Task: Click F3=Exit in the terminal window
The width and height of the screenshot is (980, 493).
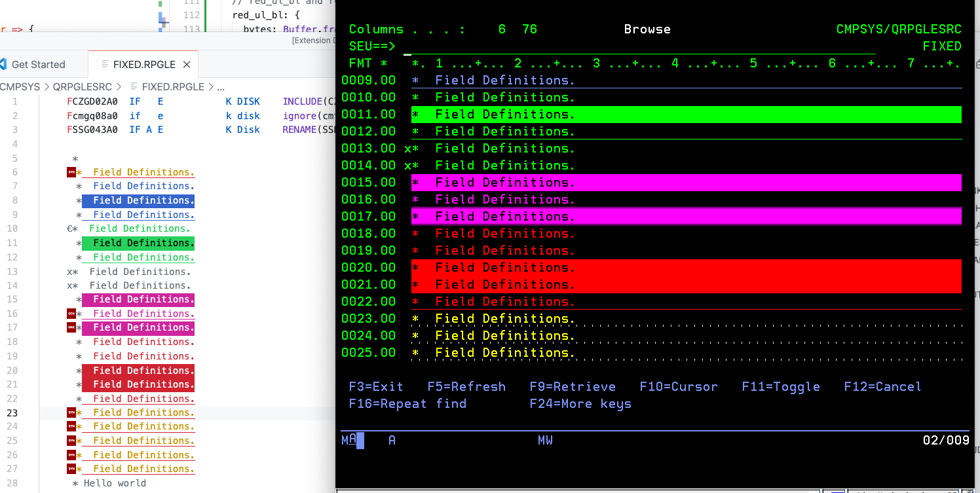Action: click(x=376, y=387)
